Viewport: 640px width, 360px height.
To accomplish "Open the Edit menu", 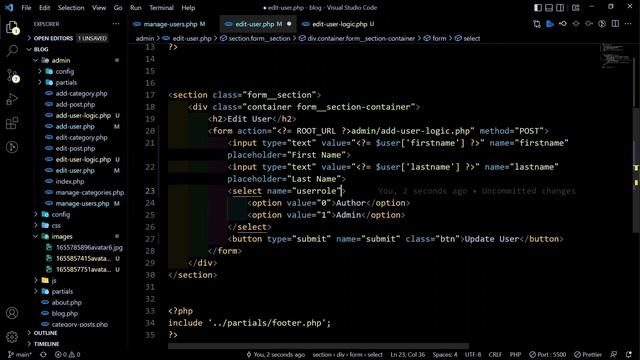I will point(44,8).
